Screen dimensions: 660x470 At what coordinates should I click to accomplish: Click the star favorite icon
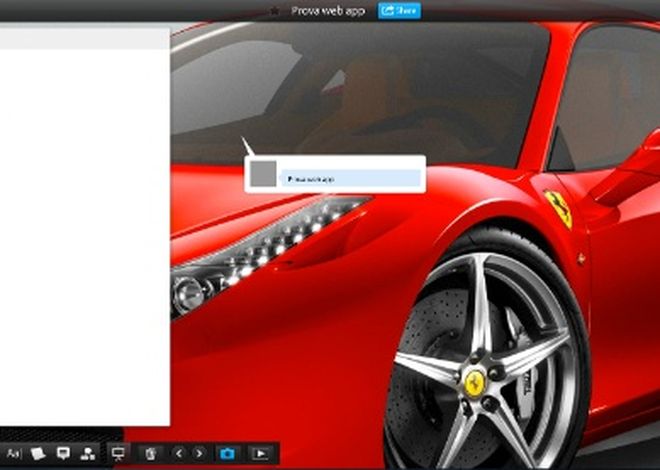point(274,11)
